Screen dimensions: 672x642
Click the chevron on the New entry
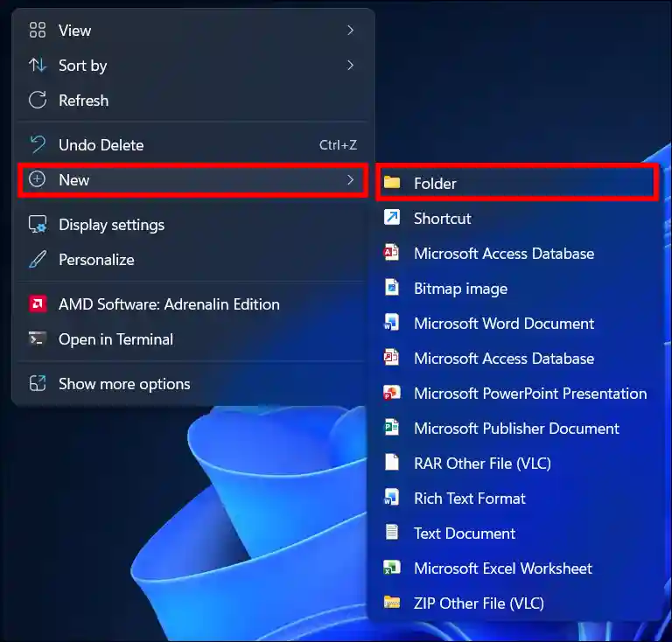351,180
